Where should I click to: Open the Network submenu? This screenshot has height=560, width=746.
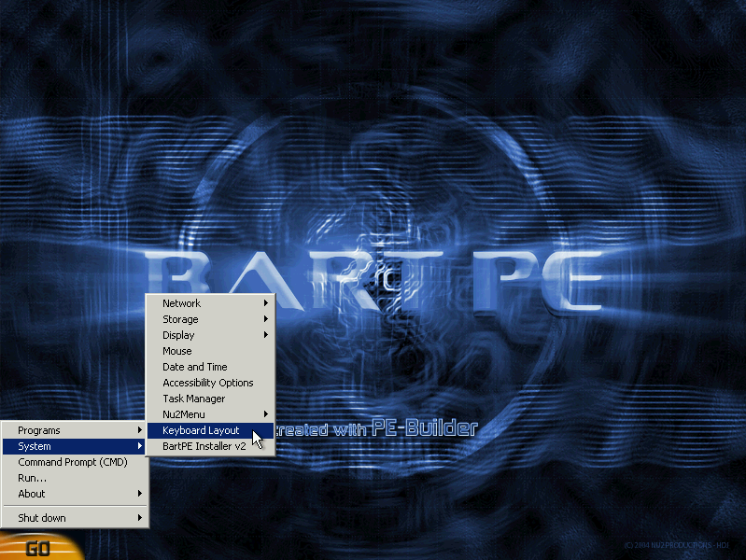[x=210, y=303]
